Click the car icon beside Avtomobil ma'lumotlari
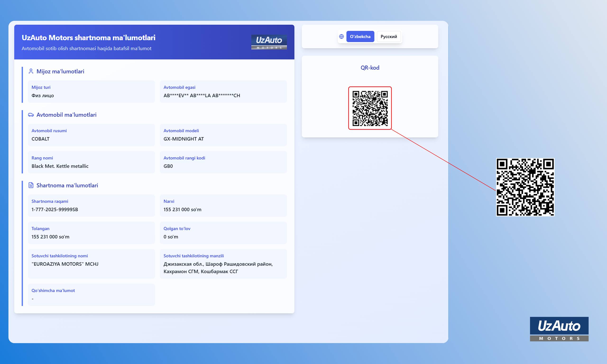607x364 pixels. 31,115
